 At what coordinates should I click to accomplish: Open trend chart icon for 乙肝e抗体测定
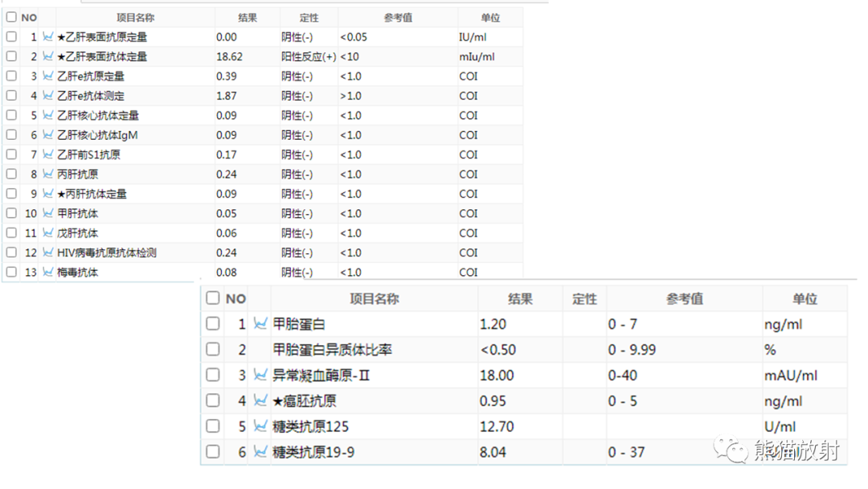(x=48, y=95)
